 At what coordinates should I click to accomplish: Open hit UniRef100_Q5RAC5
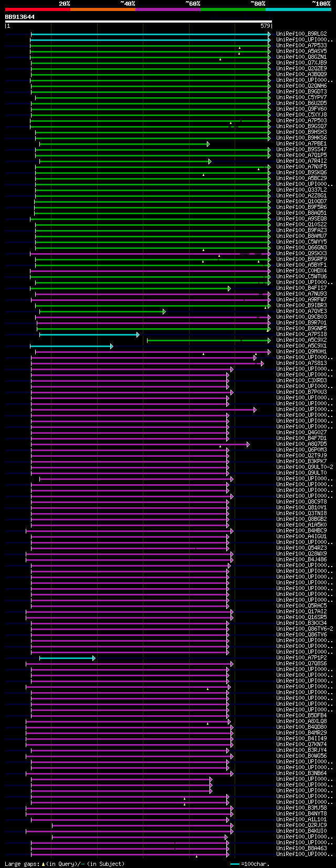301,606
